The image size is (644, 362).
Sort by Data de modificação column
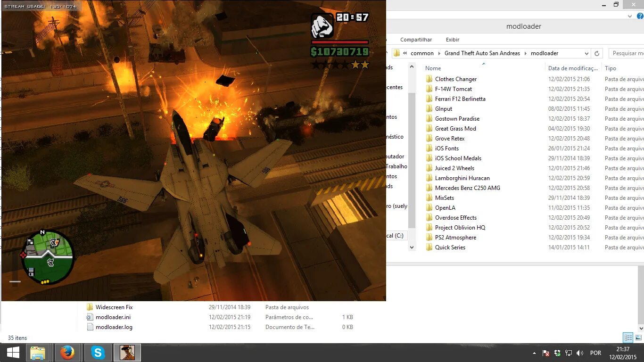573,68
